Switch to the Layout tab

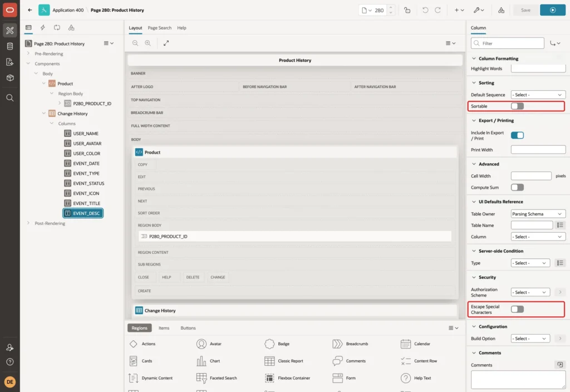135,28
